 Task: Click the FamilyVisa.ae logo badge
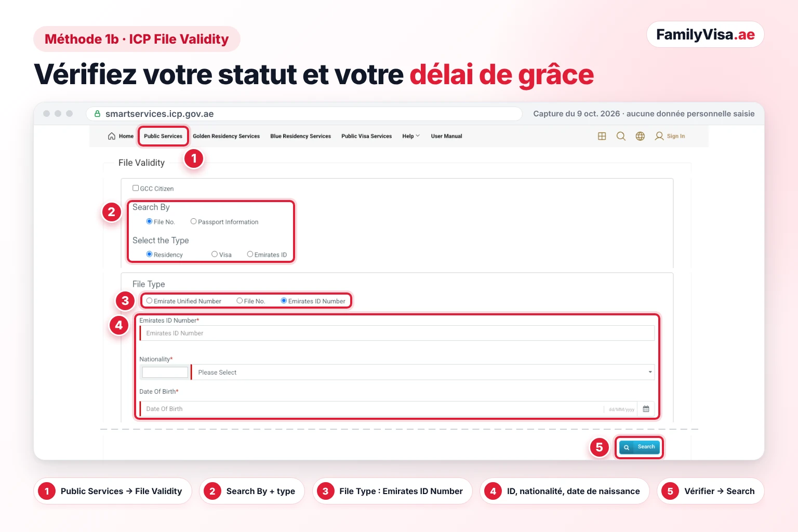tap(706, 34)
